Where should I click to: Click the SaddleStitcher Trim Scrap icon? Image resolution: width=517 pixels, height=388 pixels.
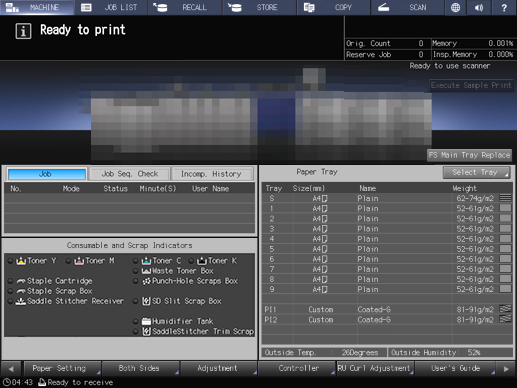146,331
